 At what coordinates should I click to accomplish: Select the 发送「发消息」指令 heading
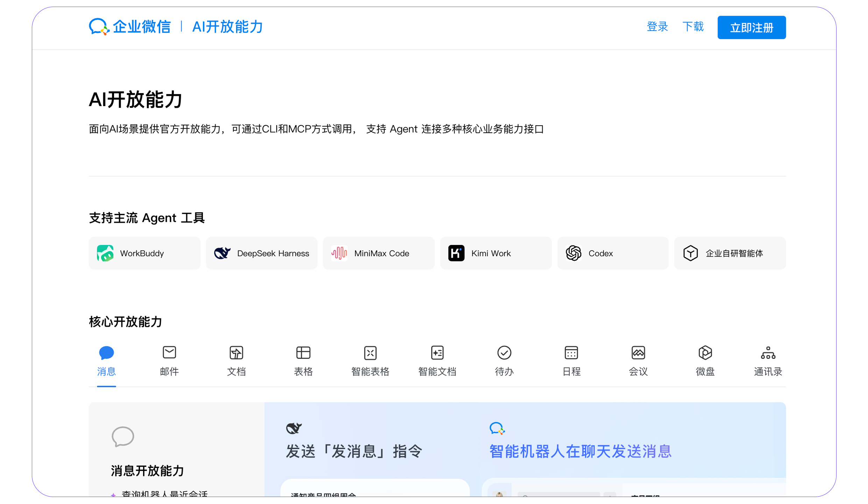click(x=354, y=451)
